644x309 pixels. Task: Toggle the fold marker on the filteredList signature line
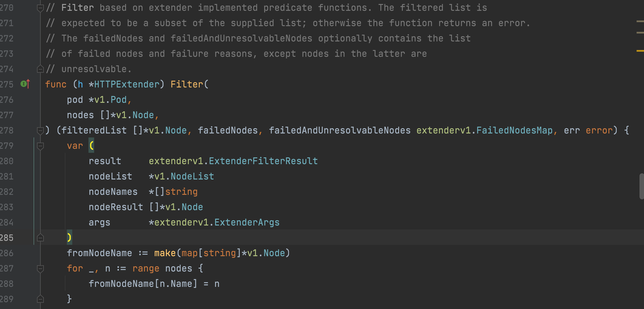[40, 131]
